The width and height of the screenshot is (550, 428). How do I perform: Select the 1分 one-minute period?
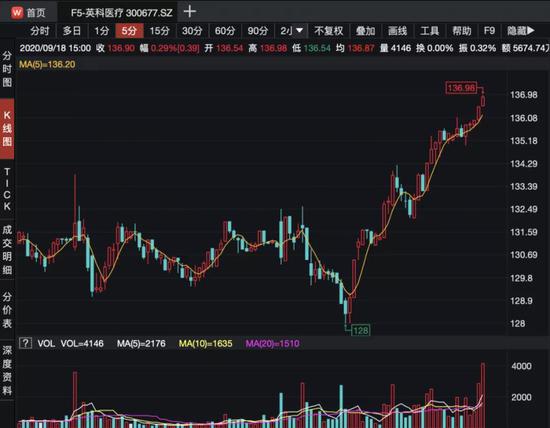click(102, 31)
